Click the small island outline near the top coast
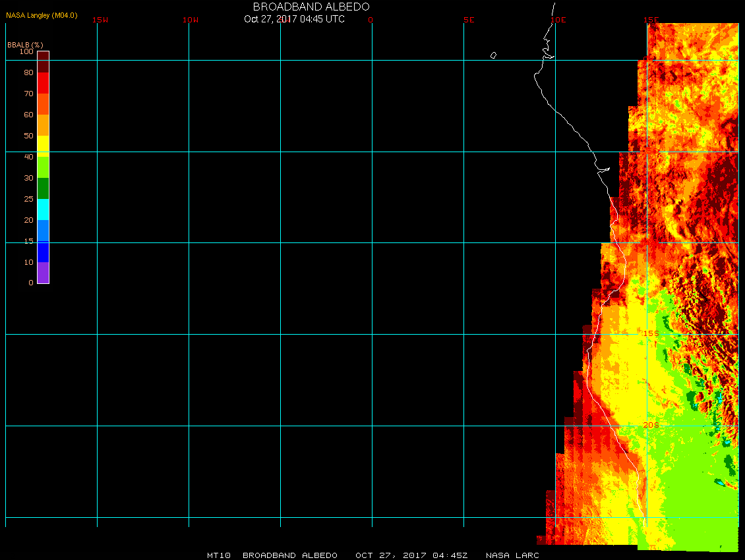The image size is (745, 560). [x=493, y=55]
